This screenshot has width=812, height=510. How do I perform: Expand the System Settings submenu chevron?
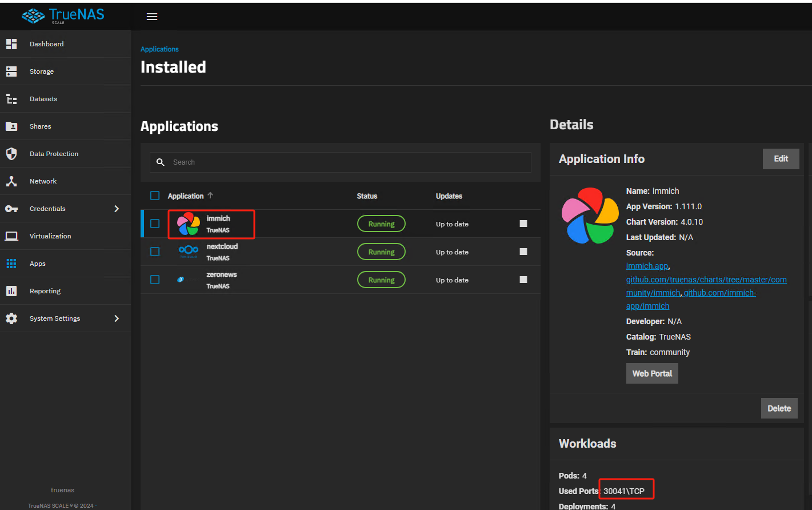click(117, 318)
